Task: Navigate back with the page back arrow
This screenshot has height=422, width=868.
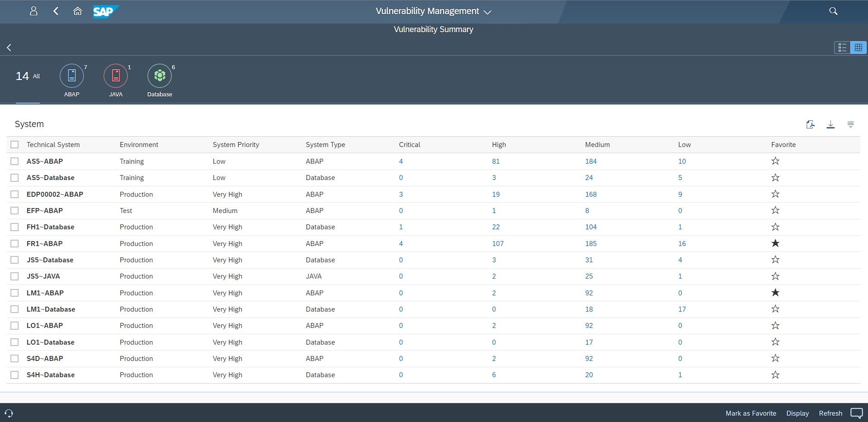Action: coord(9,47)
